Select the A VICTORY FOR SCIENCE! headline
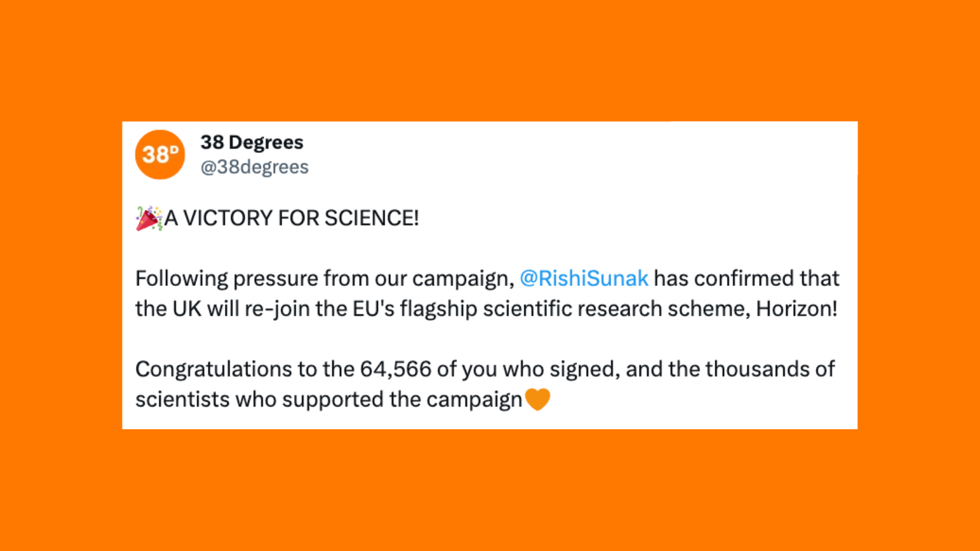The width and height of the screenshot is (980, 551). 292,218
